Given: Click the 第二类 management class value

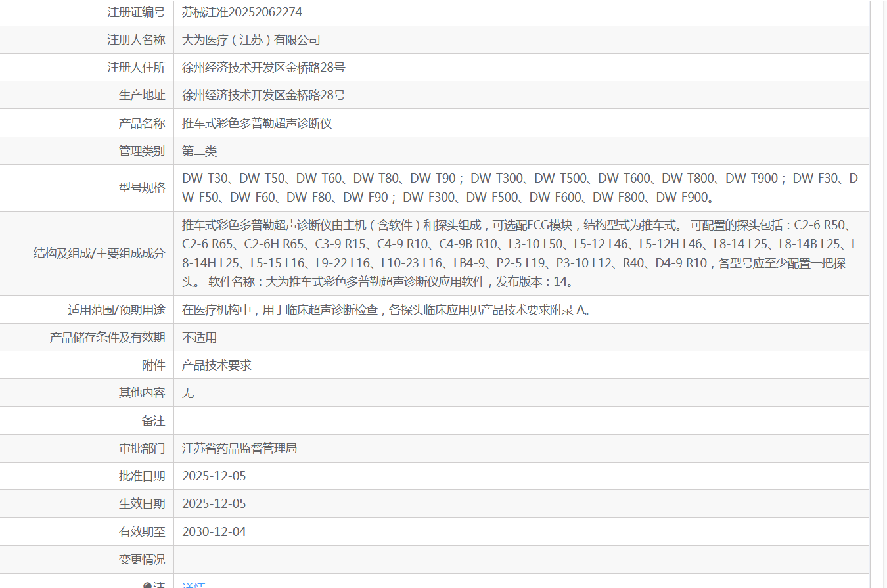Looking at the screenshot, I should click(199, 151).
